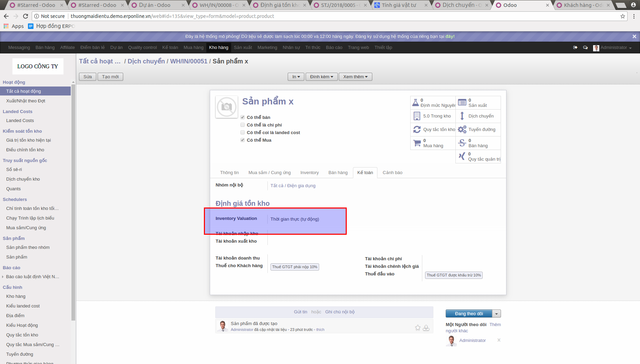Viewport: 640px width, 364px height.
Task: Open the Sản xuất list icon
Action: point(462,103)
